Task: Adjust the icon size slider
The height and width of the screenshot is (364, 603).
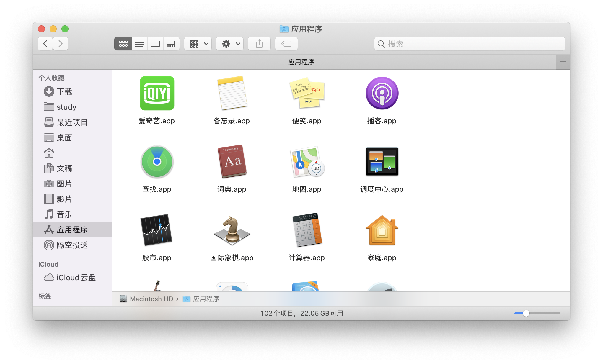Action: pyautogui.click(x=526, y=313)
